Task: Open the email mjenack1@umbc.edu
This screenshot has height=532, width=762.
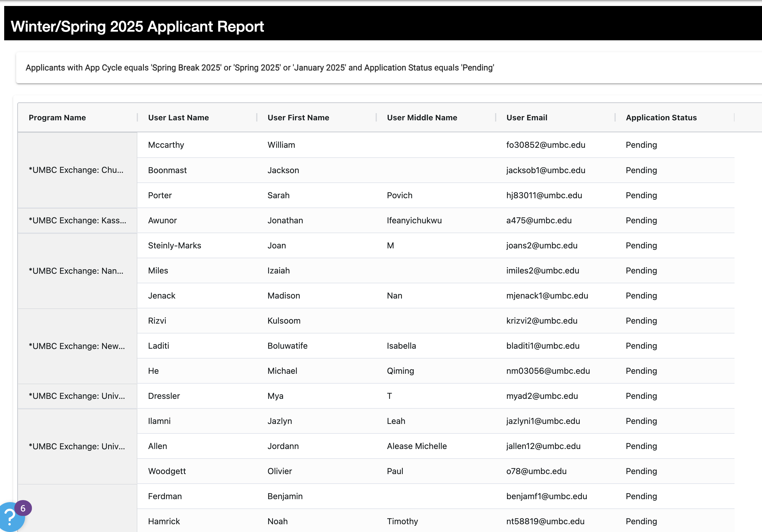Action: point(547,295)
